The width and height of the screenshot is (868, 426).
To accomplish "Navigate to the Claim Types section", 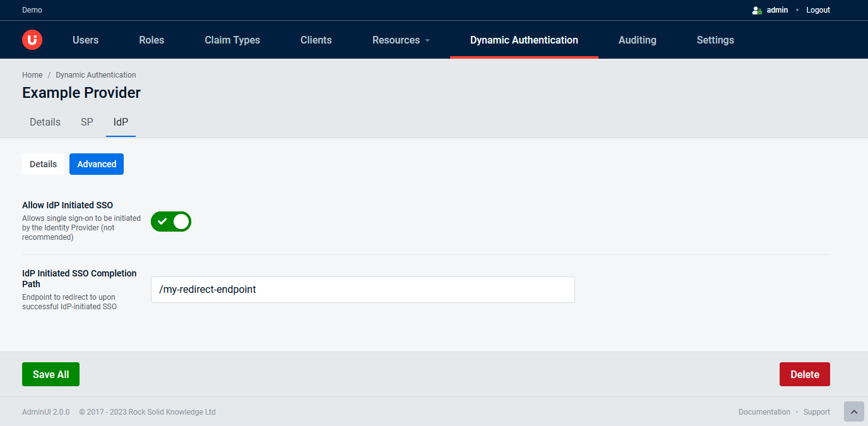I will pyautogui.click(x=232, y=39).
